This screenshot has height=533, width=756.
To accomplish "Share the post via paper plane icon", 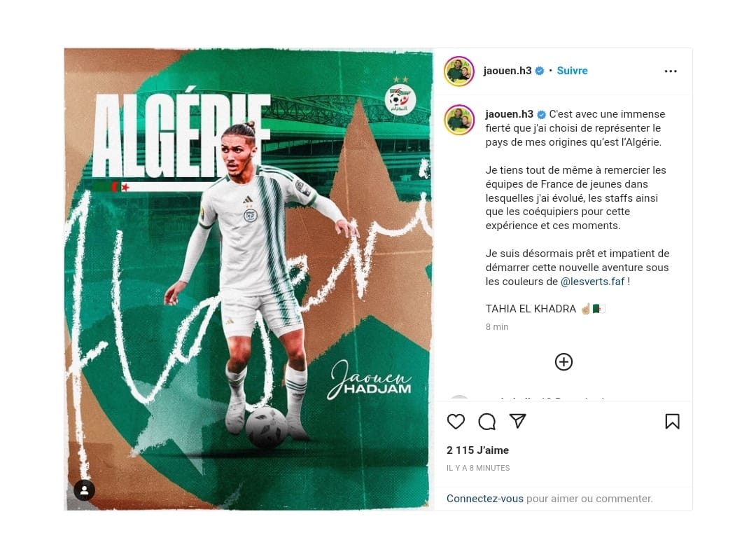I will (518, 421).
